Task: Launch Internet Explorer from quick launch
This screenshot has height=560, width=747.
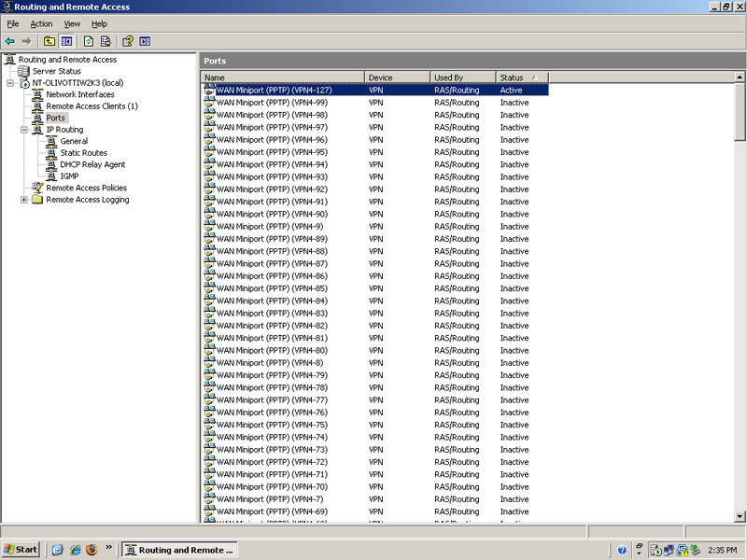Action: [x=75, y=550]
